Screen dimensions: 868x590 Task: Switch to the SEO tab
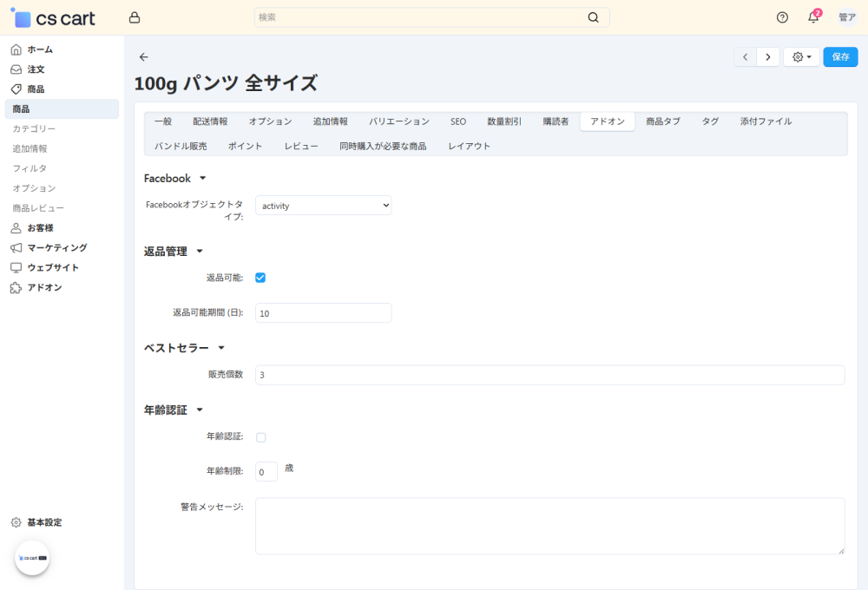(x=457, y=121)
